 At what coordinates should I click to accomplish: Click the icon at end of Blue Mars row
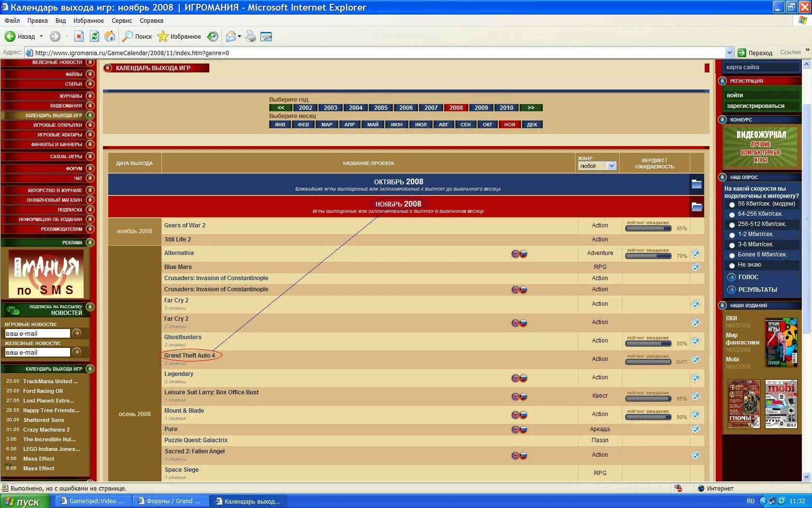696,267
